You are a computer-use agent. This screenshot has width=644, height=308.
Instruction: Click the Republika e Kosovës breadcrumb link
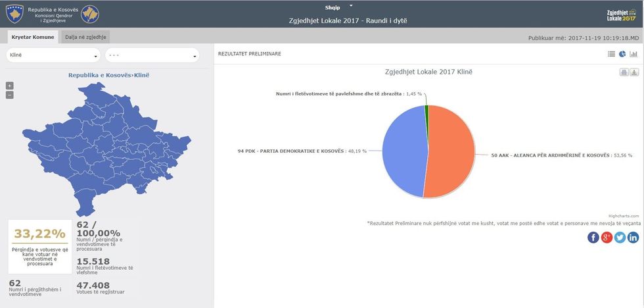(99, 75)
